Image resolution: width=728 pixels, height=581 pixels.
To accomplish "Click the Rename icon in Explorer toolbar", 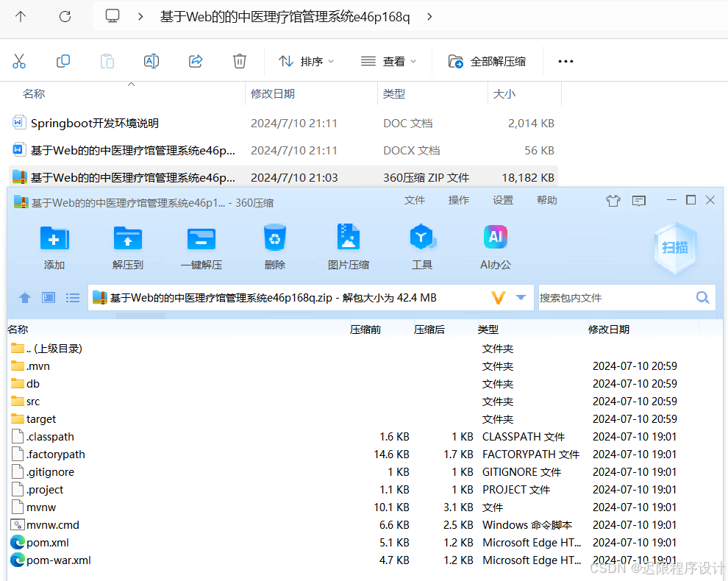I will 151,61.
